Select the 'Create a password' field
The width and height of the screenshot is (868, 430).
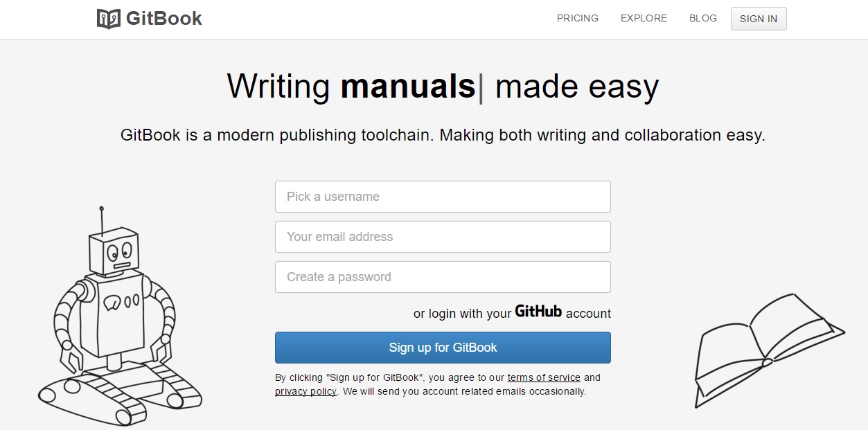(x=443, y=277)
